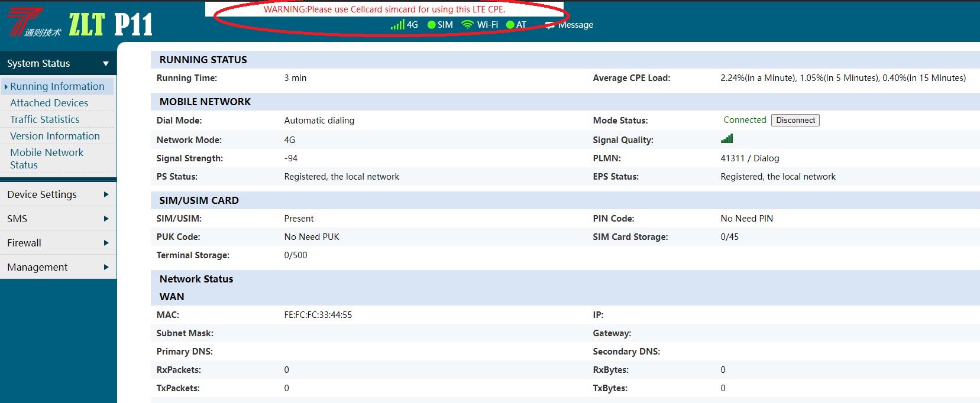Click the MAC address FE:FC:FC:33:44:55

click(318, 315)
